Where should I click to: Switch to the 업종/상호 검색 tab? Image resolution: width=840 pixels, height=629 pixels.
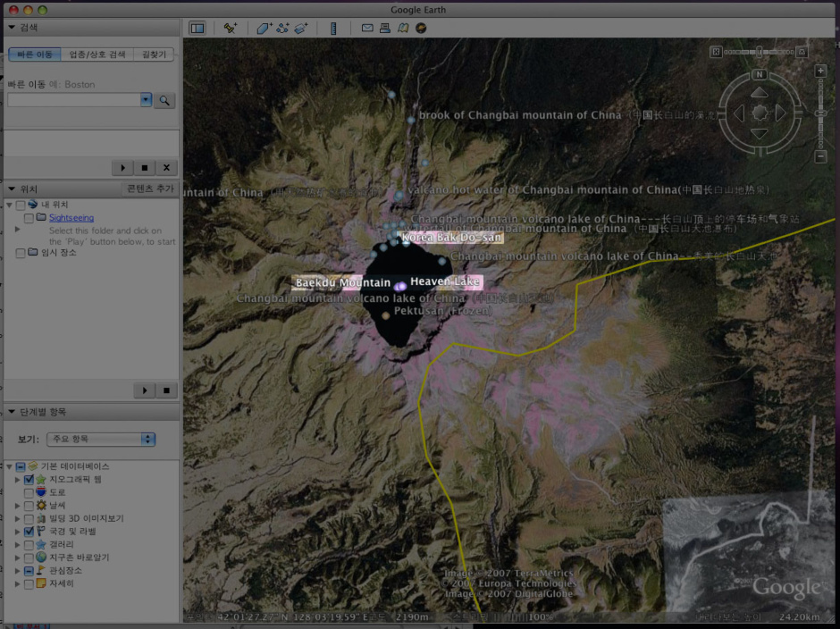[97, 55]
